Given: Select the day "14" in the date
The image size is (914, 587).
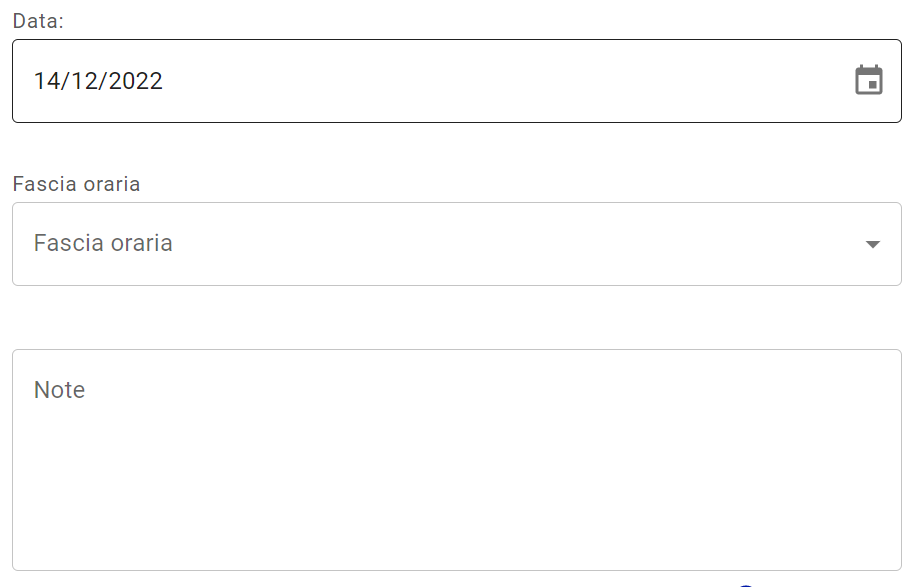Looking at the screenshot, I should click(x=46, y=81).
